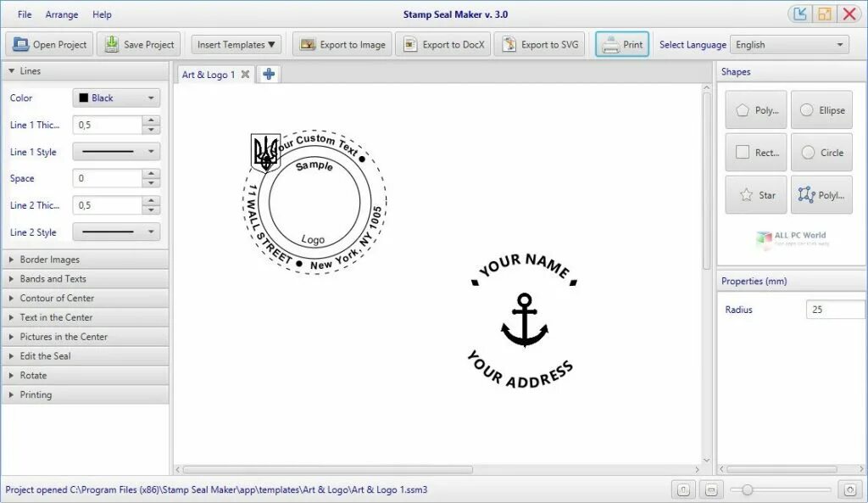Expand the Bands and Texts section

point(86,279)
